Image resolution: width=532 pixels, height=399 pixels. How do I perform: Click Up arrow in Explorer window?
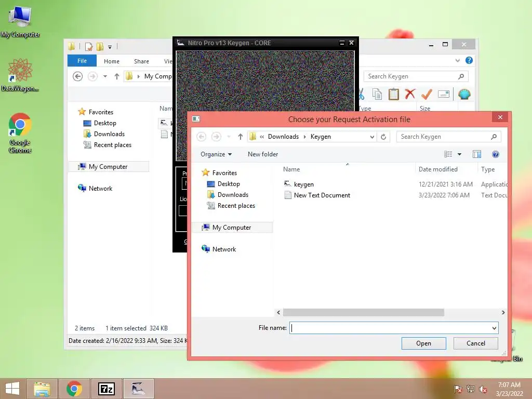pos(117,76)
